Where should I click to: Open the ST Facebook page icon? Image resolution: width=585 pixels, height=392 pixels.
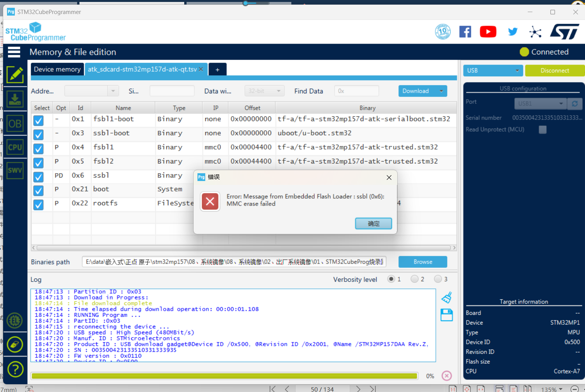(x=465, y=32)
